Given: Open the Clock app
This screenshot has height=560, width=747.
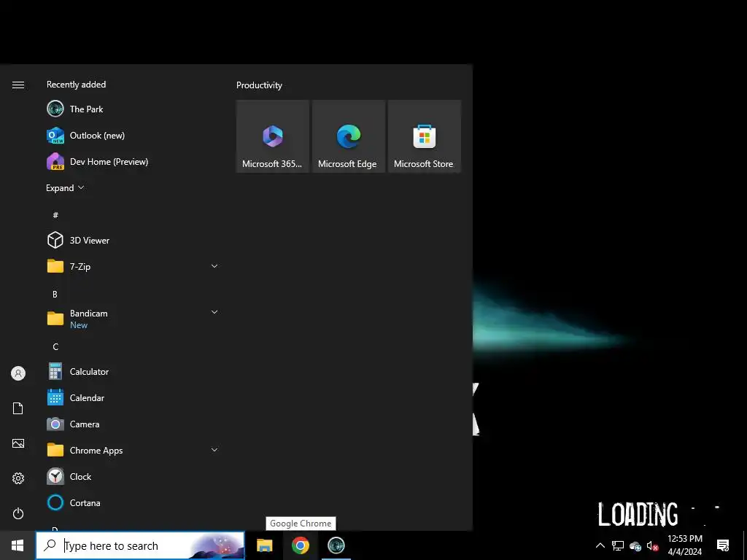Looking at the screenshot, I should [133, 476].
